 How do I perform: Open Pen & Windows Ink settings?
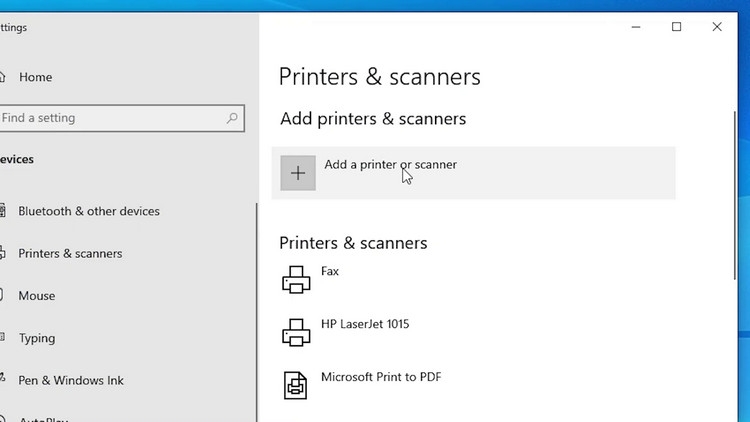(x=71, y=380)
